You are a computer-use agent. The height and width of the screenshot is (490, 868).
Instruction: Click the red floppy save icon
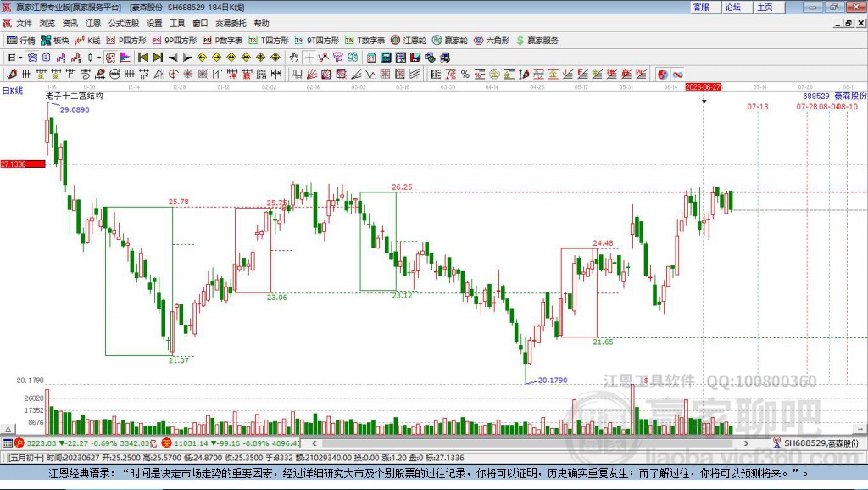point(415,58)
